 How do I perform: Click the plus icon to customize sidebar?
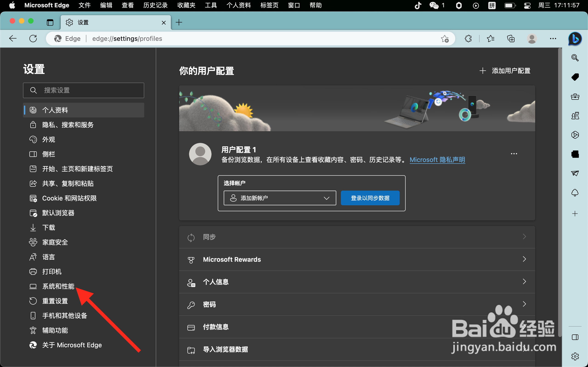click(575, 214)
